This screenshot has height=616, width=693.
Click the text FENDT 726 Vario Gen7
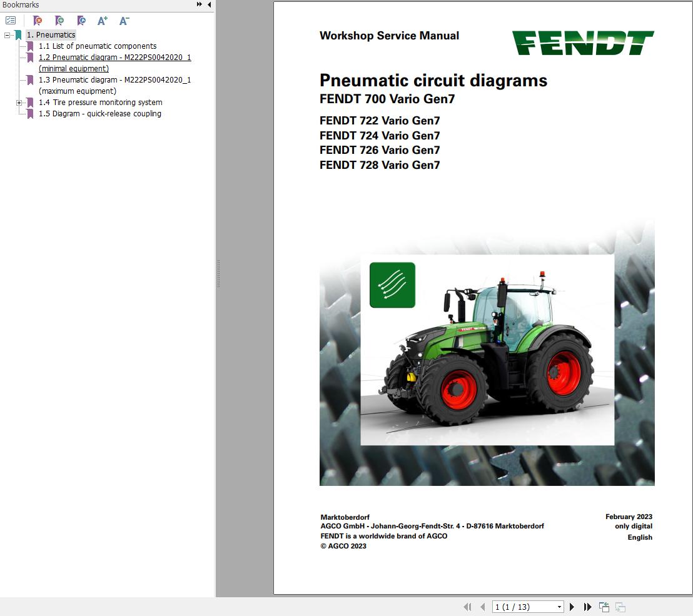380,150
